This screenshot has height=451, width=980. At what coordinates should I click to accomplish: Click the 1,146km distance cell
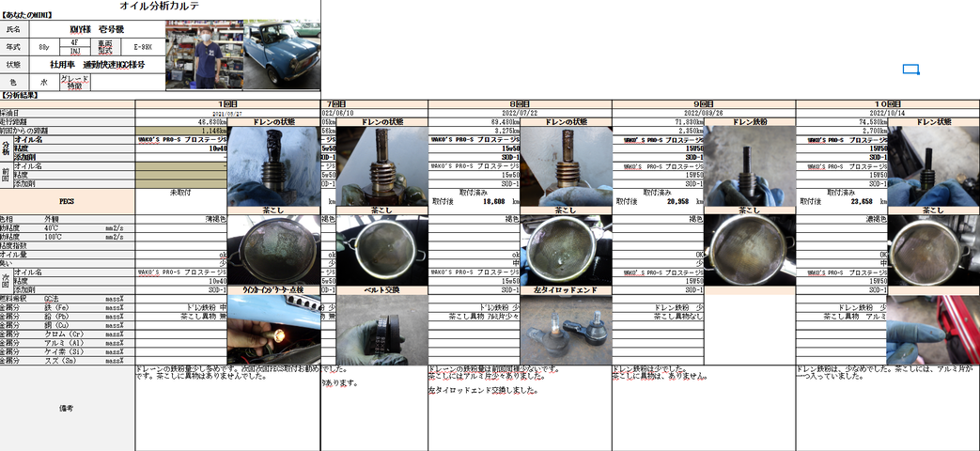[x=181, y=132]
